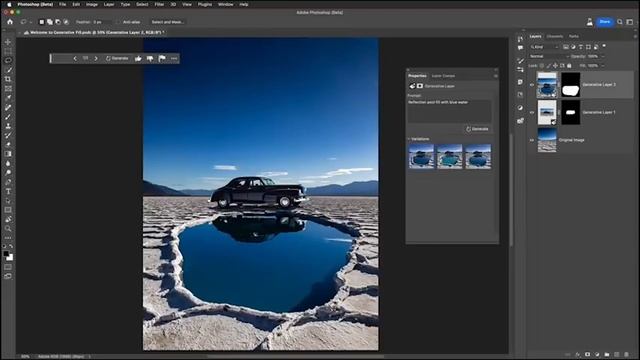Open the Apple menu
Viewport: 640px width, 360px height.
(9, 4)
